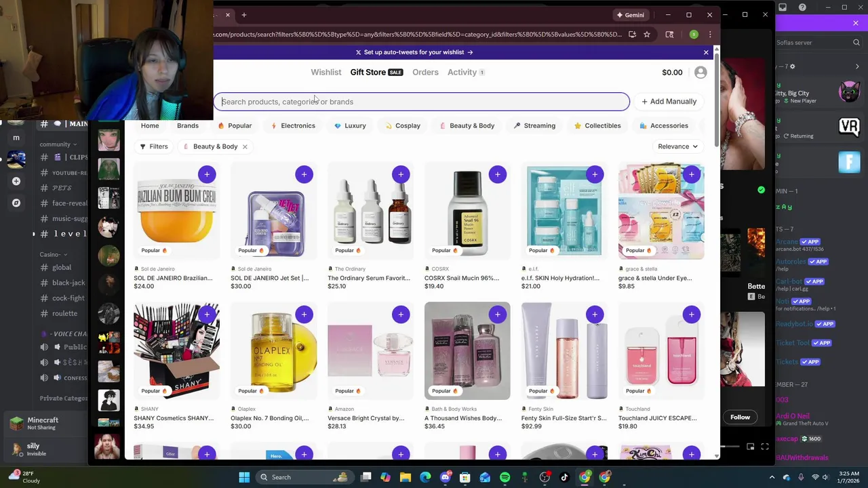This screenshot has height=488, width=868.
Task: Open the Filters panel
Action: pyautogui.click(x=154, y=146)
